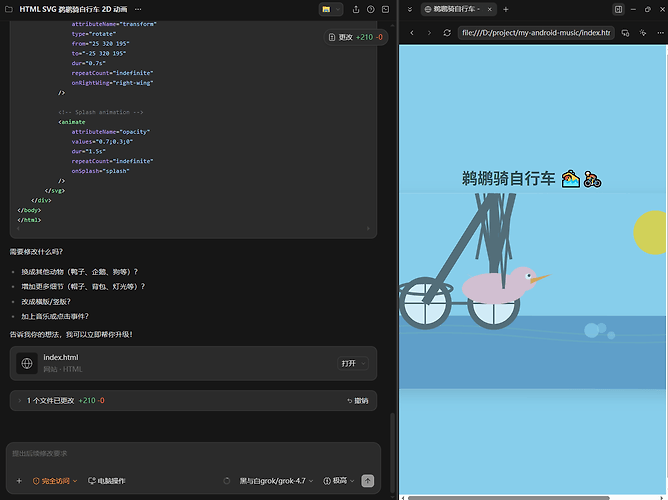Click 撤销 to undo file changes
This screenshot has height=500, width=668.
pos(357,401)
